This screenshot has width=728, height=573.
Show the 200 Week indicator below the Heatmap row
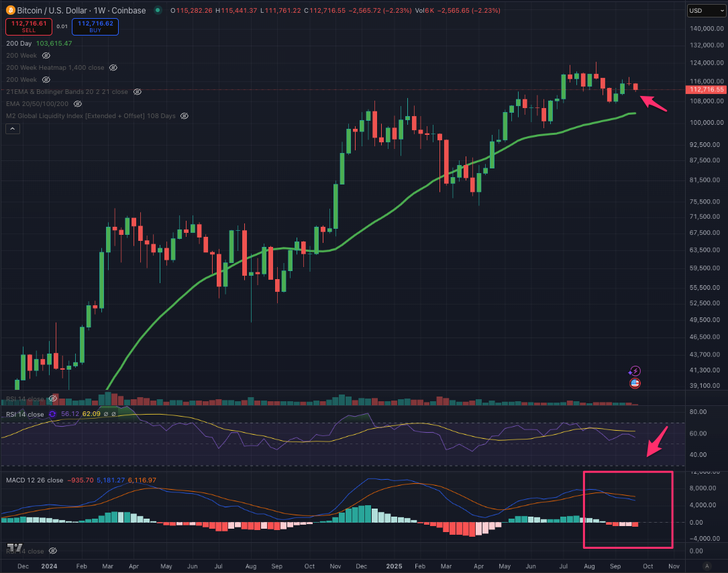(46, 79)
